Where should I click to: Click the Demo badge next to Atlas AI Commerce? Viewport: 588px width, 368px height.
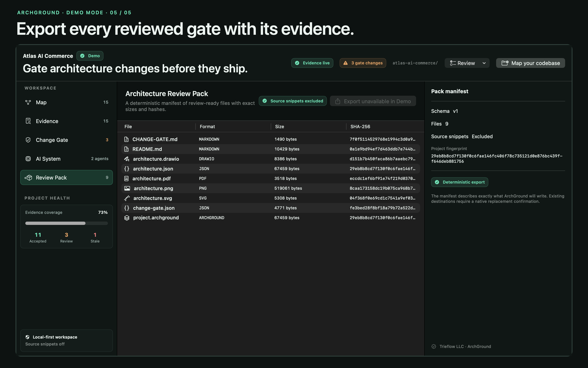90,56
